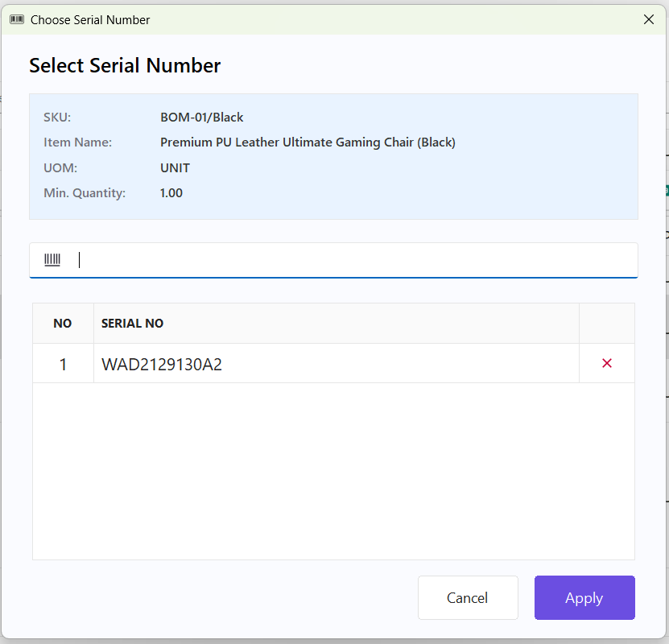Focus the serial number barcode input field

(333, 260)
